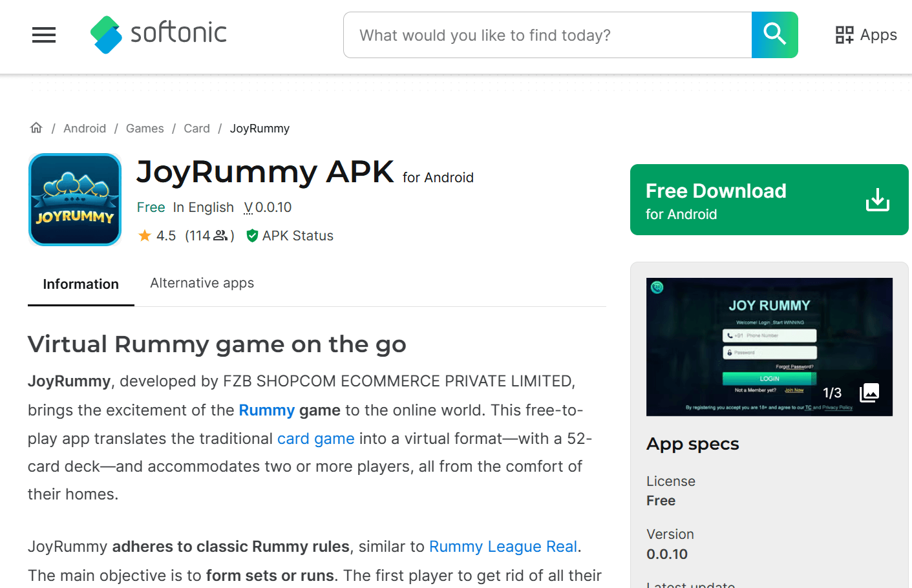Click the 1/3 gallery counter
This screenshot has width=912, height=588.
click(832, 393)
